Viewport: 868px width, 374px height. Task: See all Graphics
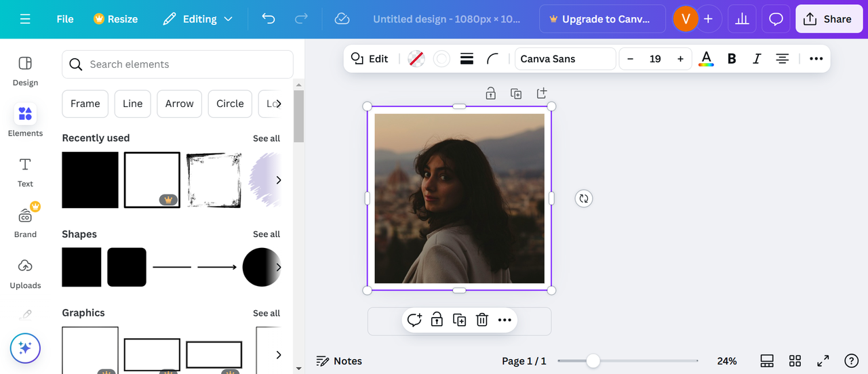point(267,313)
